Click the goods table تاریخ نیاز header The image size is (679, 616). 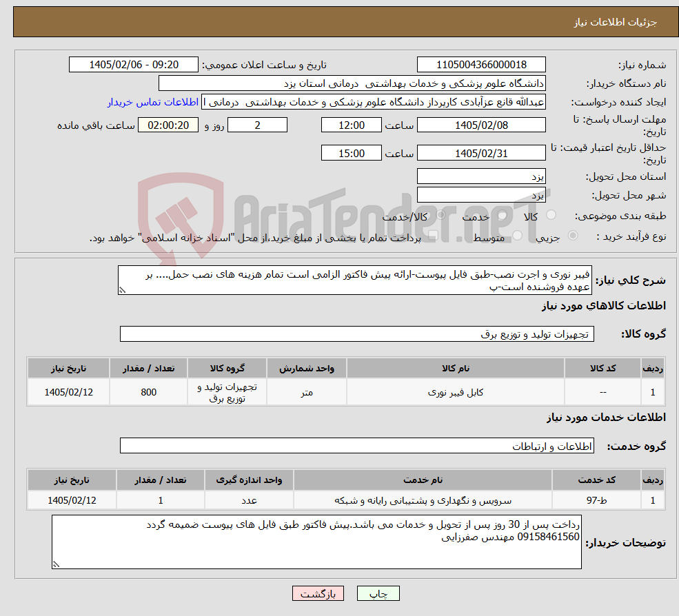click(68, 368)
